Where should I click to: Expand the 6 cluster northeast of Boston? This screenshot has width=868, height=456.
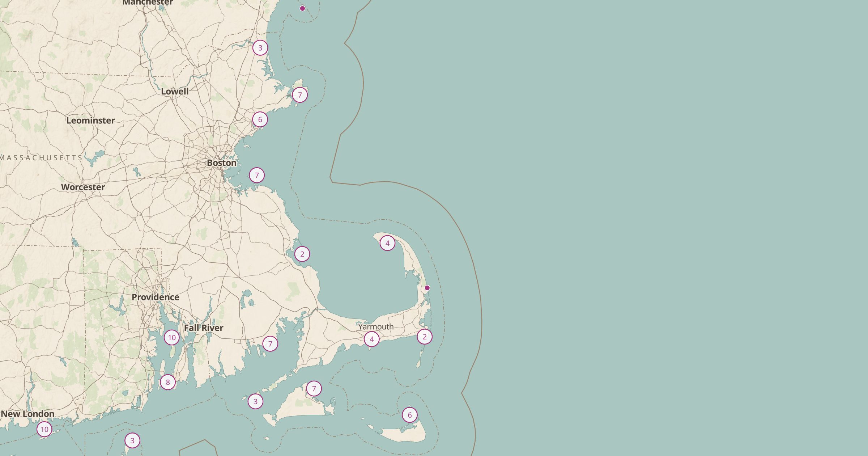point(260,119)
